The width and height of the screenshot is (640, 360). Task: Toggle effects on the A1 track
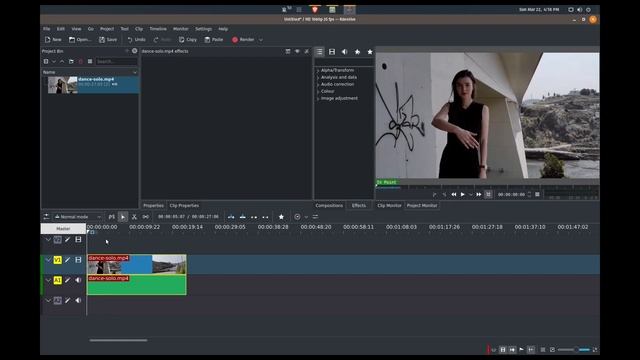point(67,280)
